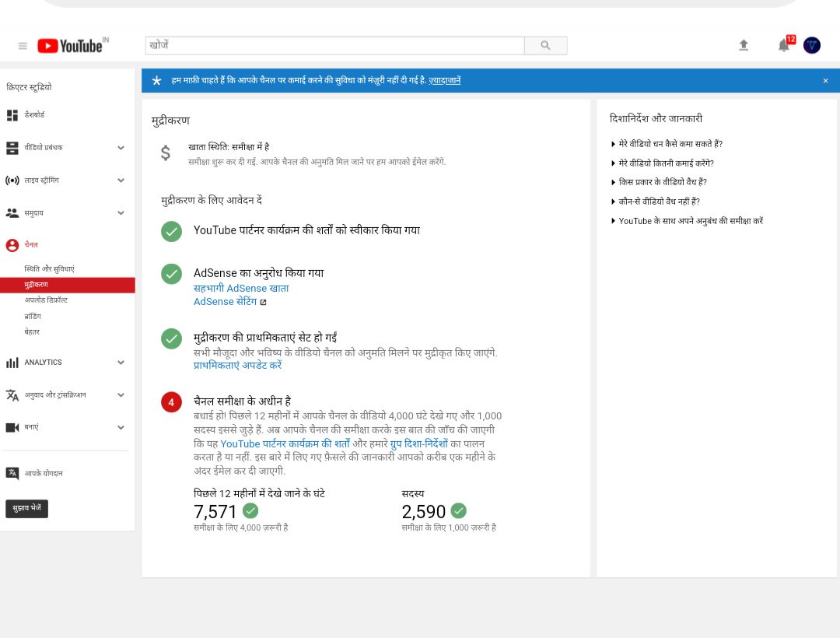Click the dashboard grid icon

coord(12,115)
